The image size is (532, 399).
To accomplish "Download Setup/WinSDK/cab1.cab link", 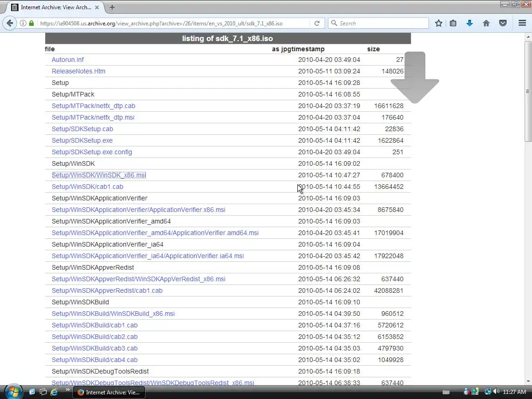I will [x=88, y=187].
